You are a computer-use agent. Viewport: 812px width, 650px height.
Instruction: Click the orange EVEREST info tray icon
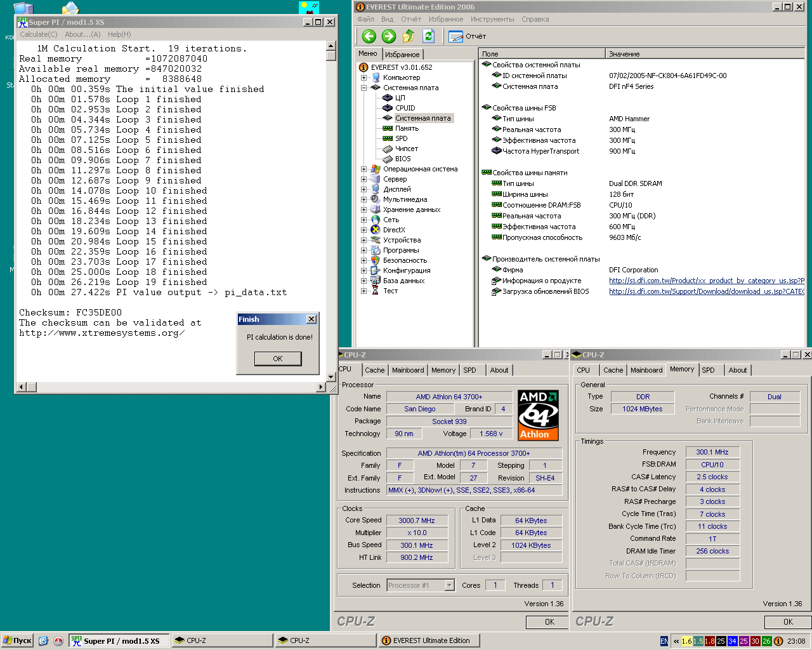778,641
